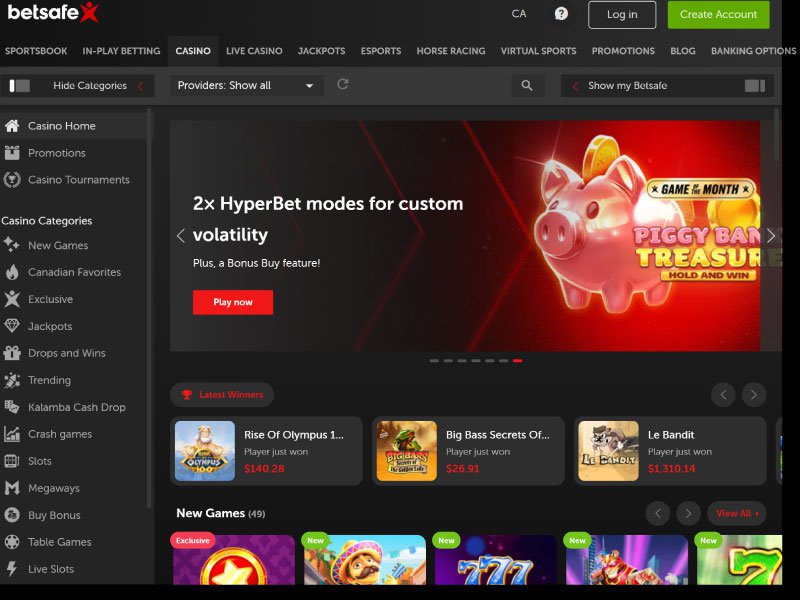
Task: Open the In-Play Betting tab
Action: (x=121, y=51)
